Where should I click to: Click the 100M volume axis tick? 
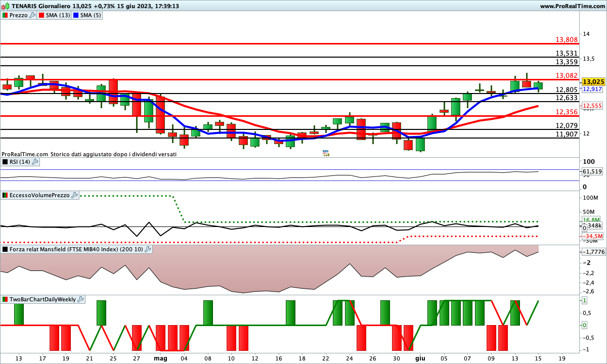(x=591, y=198)
